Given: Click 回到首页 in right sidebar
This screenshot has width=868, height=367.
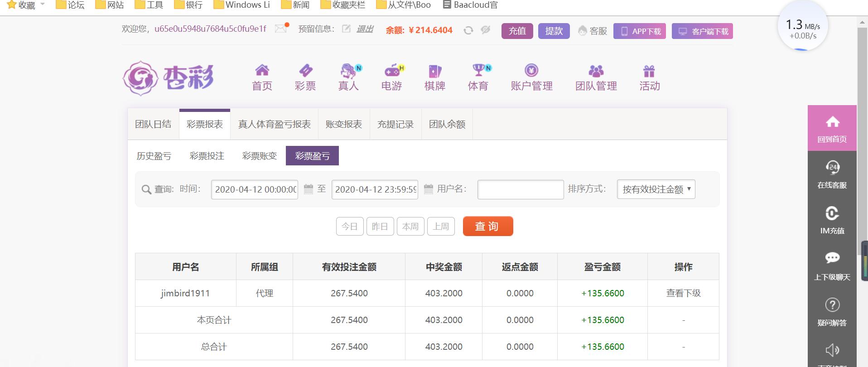Looking at the screenshot, I should pyautogui.click(x=832, y=128).
